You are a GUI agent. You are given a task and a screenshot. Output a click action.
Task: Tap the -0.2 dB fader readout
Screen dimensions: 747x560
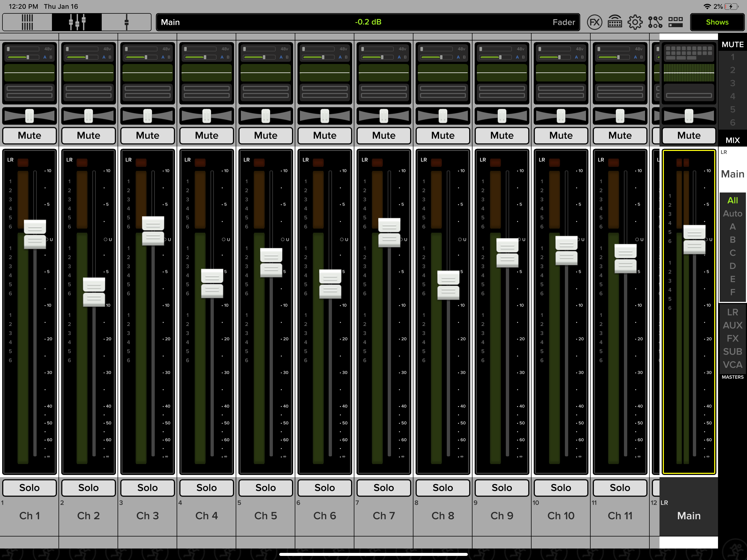coord(368,22)
